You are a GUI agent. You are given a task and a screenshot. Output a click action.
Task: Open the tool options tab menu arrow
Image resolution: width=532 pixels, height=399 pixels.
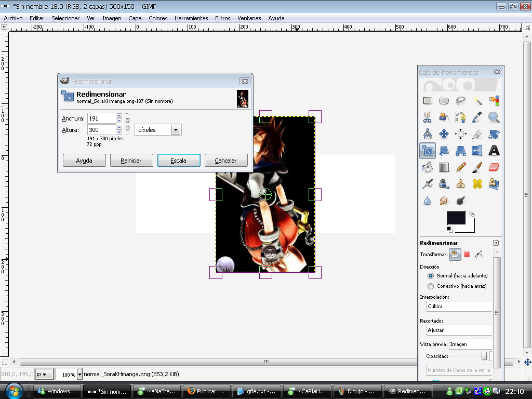496,243
